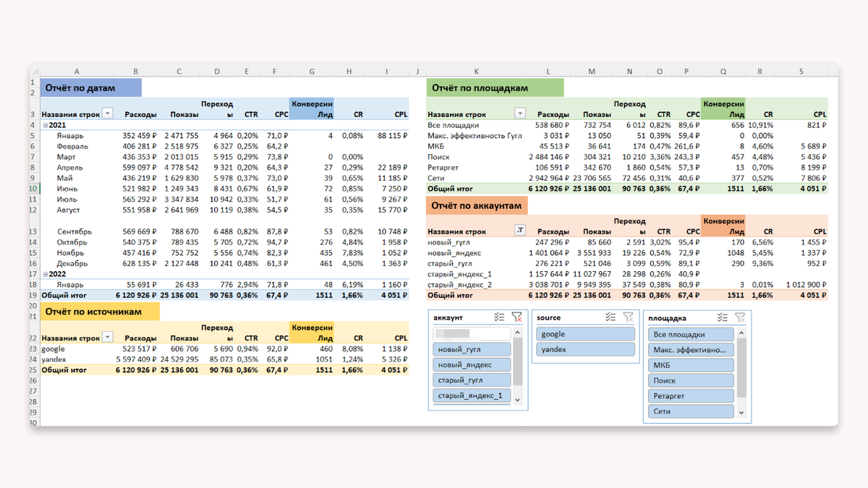Select the аккаунт slicer title
This screenshot has height=488, width=868.
point(448,317)
